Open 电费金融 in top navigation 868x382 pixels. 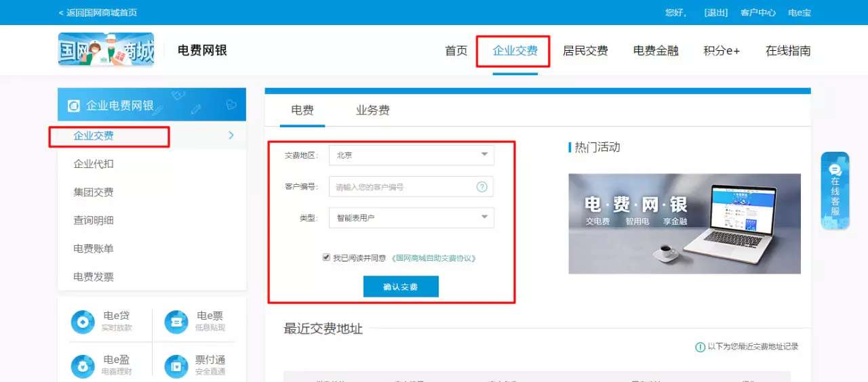click(656, 51)
